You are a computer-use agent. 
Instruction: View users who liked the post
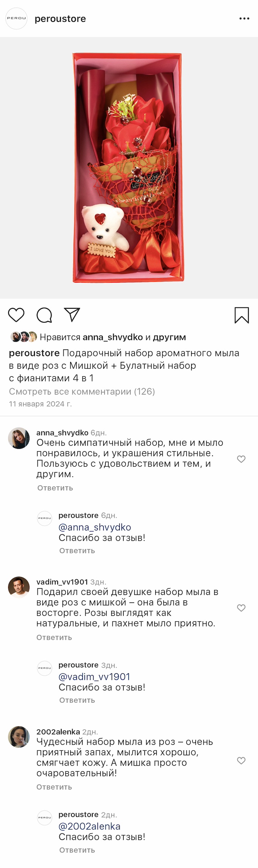tap(113, 337)
